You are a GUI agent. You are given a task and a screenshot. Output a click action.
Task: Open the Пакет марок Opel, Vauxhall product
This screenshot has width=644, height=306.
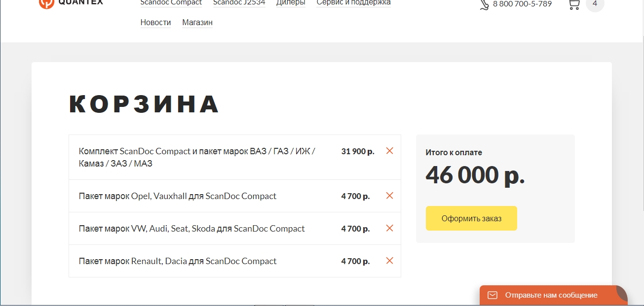(177, 196)
